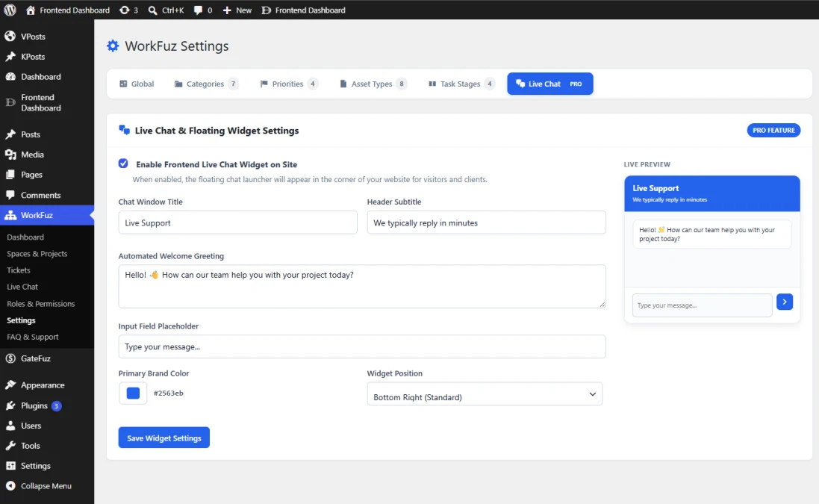This screenshot has width=819, height=504.
Task: Open the updates icon showing 3
Action: click(125, 10)
